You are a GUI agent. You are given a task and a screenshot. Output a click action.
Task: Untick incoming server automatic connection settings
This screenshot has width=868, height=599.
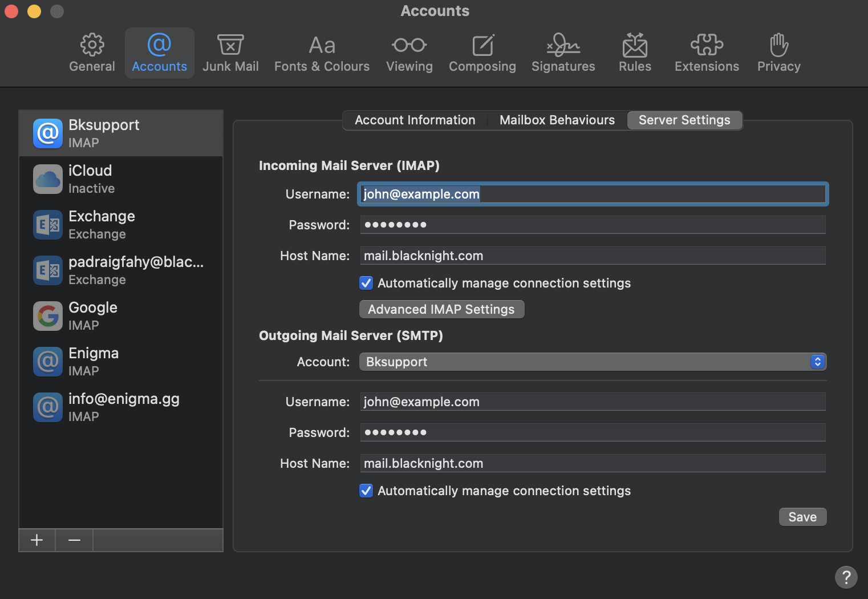pyautogui.click(x=366, y=283)
